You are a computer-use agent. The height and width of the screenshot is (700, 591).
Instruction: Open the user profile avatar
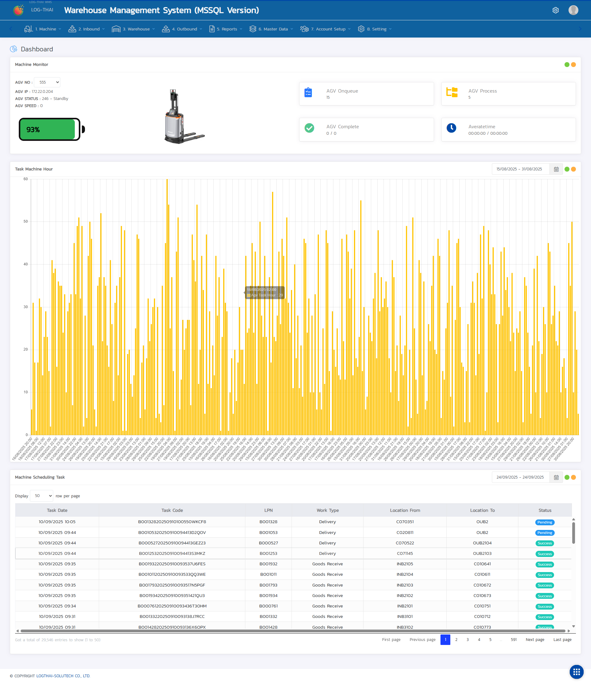tap(573, 10)
